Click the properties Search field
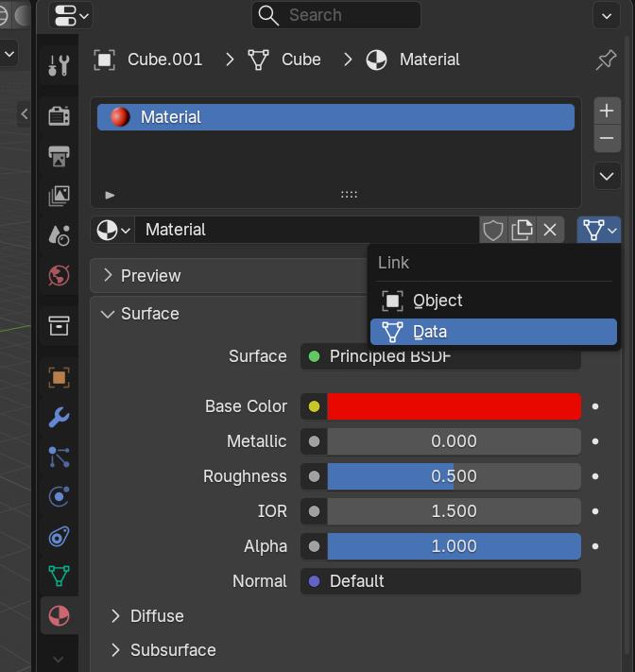 (x=336, y=15)
